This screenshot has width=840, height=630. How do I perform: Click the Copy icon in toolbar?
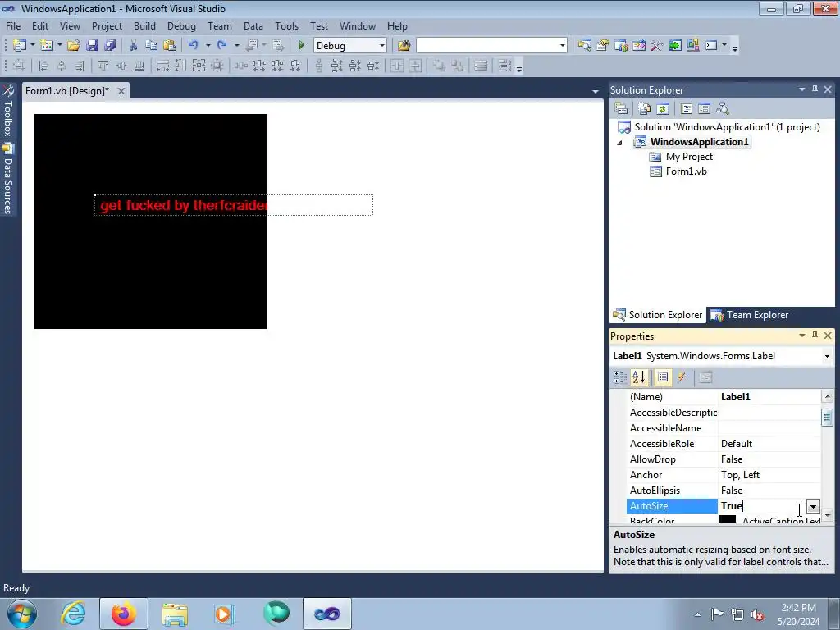(x=151, y=46)
